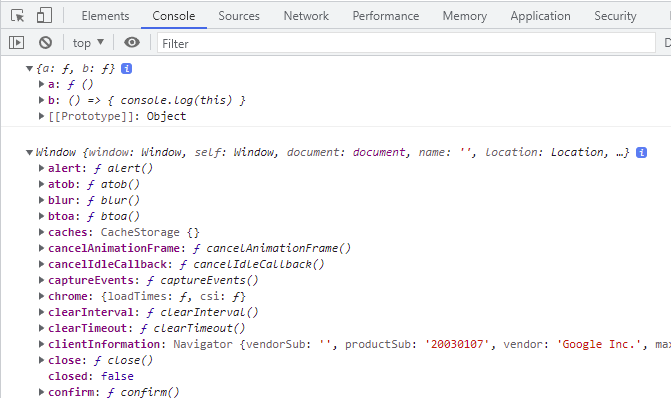The height and width of the screenshot is (398, 671).
Task: Click 'document' value in Window summary
Action: tap(379, 152)
